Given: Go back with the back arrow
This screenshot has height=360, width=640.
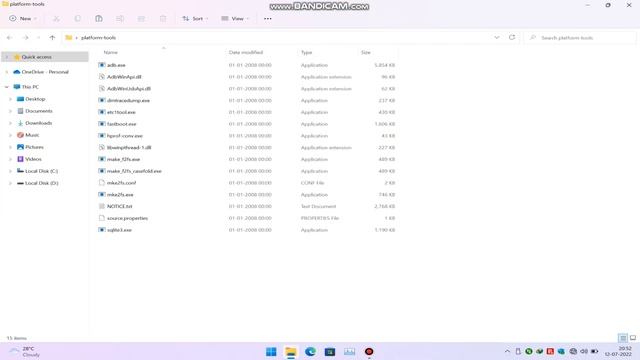Looking at the screenshot, I should pyautogui.click(x=9, y=38).
